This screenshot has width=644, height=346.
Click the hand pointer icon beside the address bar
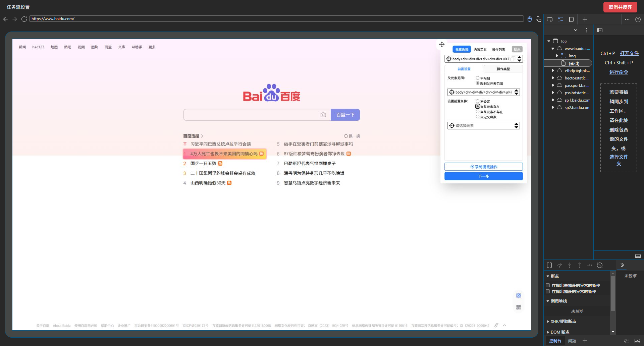pos(539,19)
